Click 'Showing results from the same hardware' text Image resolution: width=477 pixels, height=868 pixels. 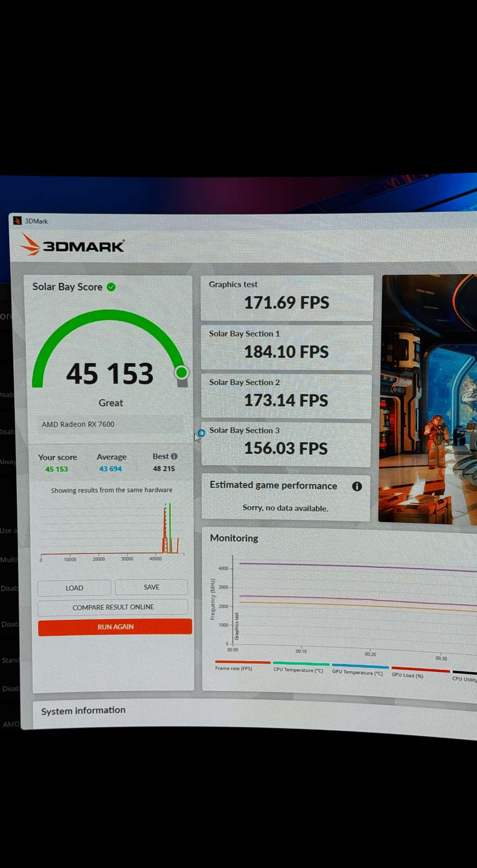tap(112, 490)
